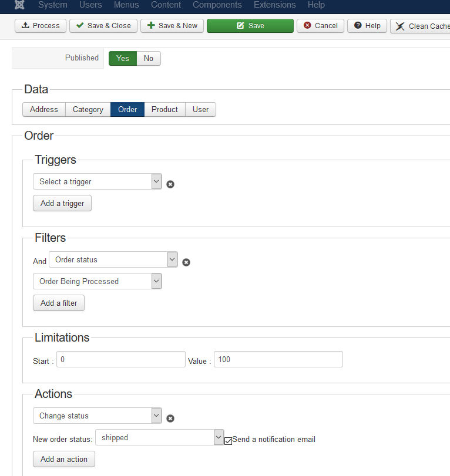This screenshot has width=450, height=476.
Task: Open Help from the toolbar
Action: click(x=367, y=26)
